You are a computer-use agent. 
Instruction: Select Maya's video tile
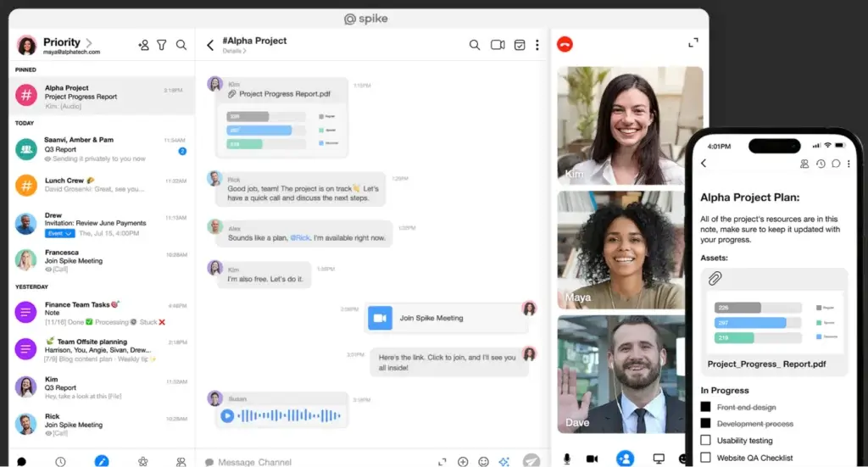[x=621, y=250]
